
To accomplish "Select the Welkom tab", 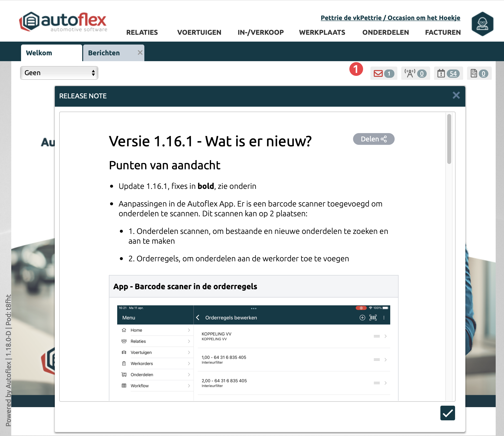I will [x=39, y=53].
